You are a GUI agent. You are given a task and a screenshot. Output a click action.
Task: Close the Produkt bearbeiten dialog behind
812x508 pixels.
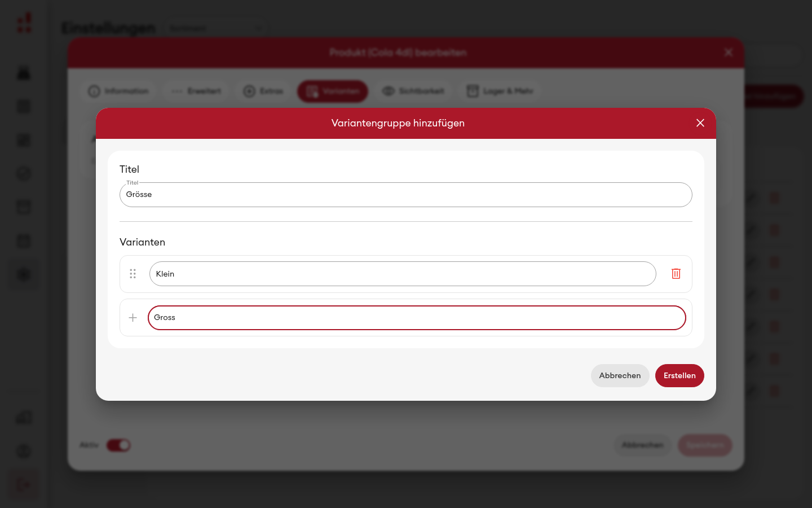pos(729,52)
